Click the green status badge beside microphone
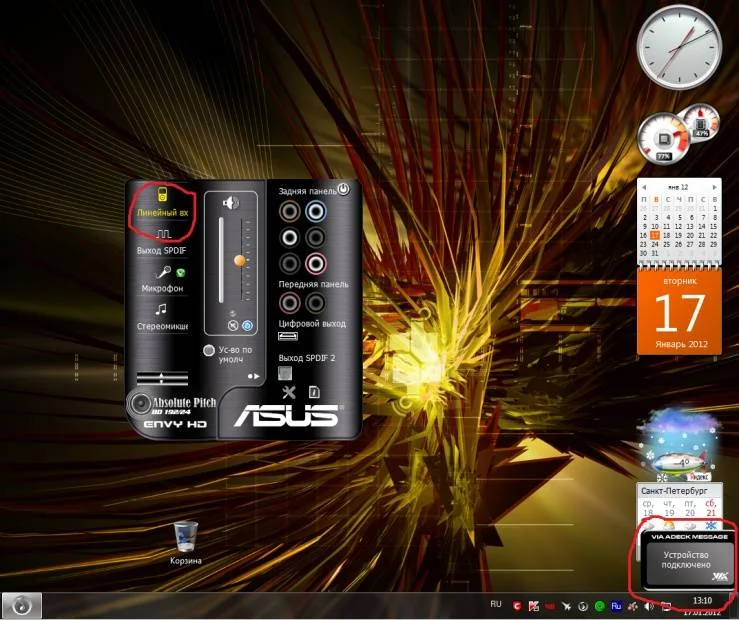Image resolution: width=739 pixels, height=620 pixels. (180, 272)
